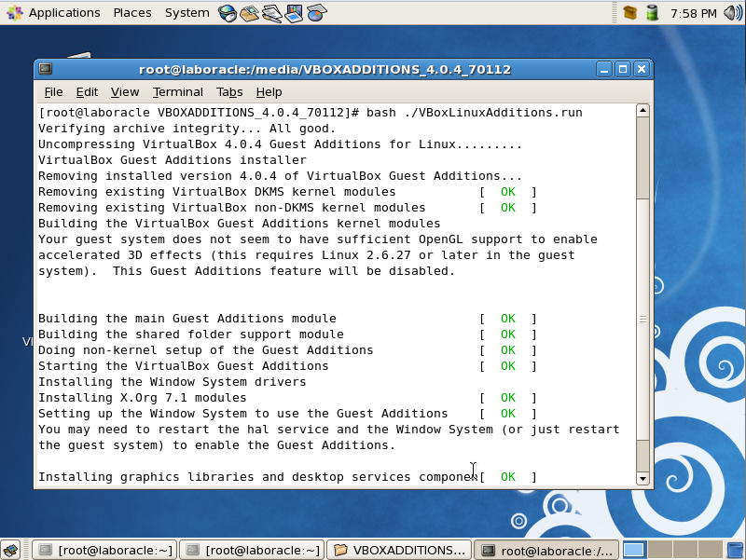Switch to VBOXADDITIONS... file browser taskbar button
746x560 pixels.
point(400,551)
